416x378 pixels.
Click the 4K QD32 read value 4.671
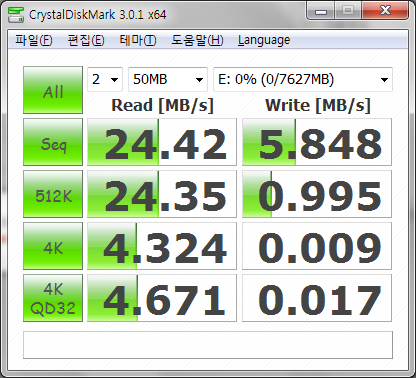pyautogui.click(x=162, y=298)
